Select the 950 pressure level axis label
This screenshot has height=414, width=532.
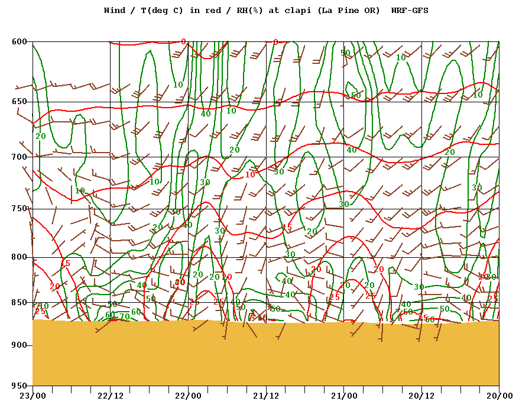[20, 386]
